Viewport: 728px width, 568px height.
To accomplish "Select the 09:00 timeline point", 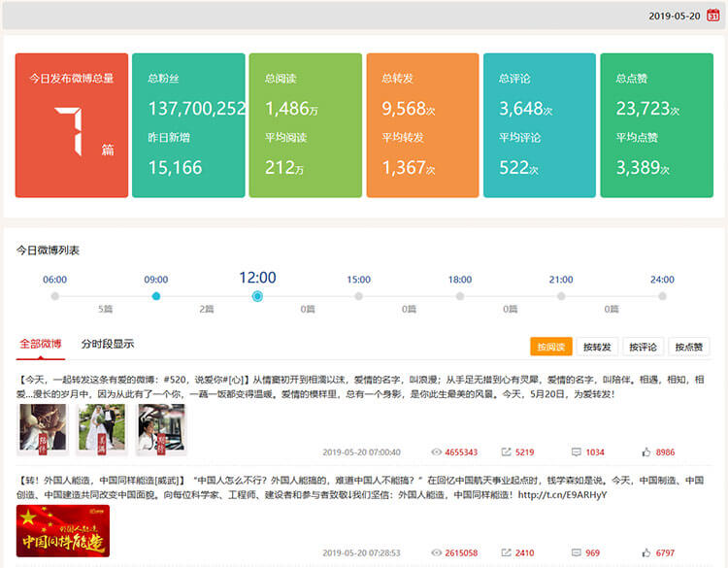I will [x=156, y=296].
